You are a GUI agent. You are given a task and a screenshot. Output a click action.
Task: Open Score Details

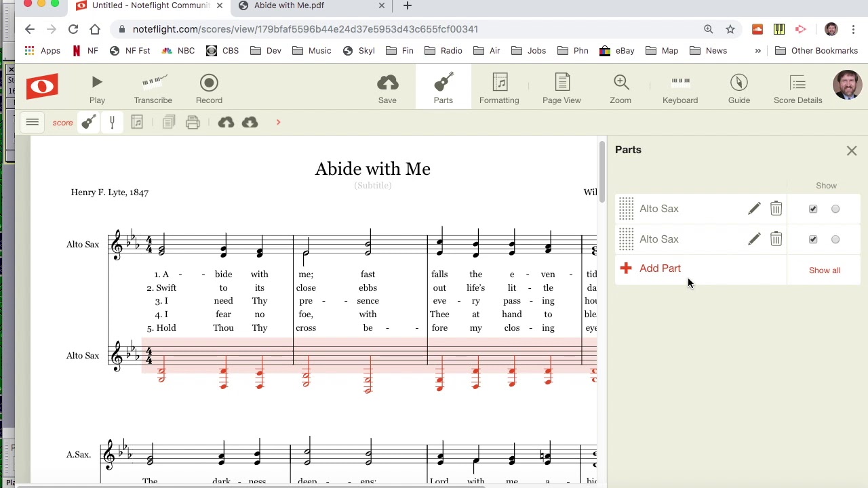[x=798, y=89]
